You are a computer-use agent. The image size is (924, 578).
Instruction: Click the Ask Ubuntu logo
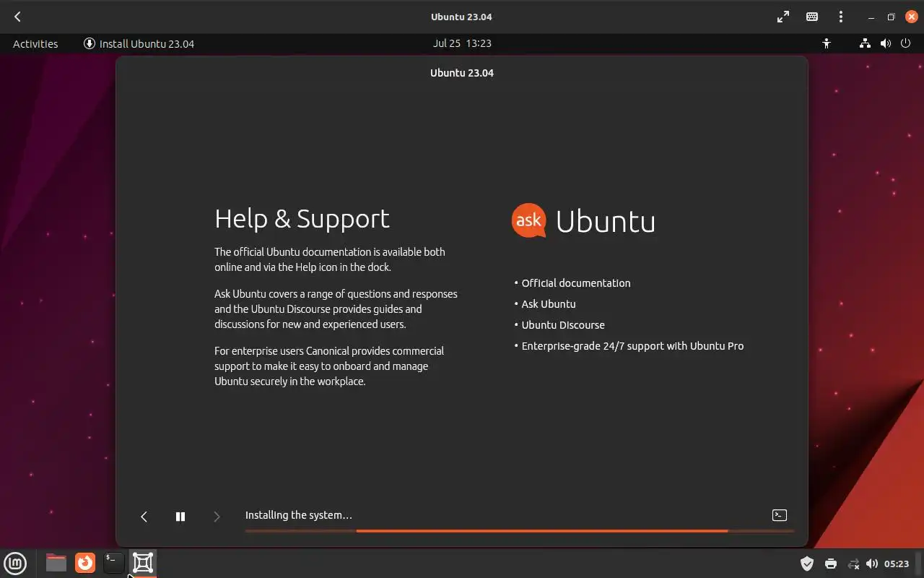583,220
